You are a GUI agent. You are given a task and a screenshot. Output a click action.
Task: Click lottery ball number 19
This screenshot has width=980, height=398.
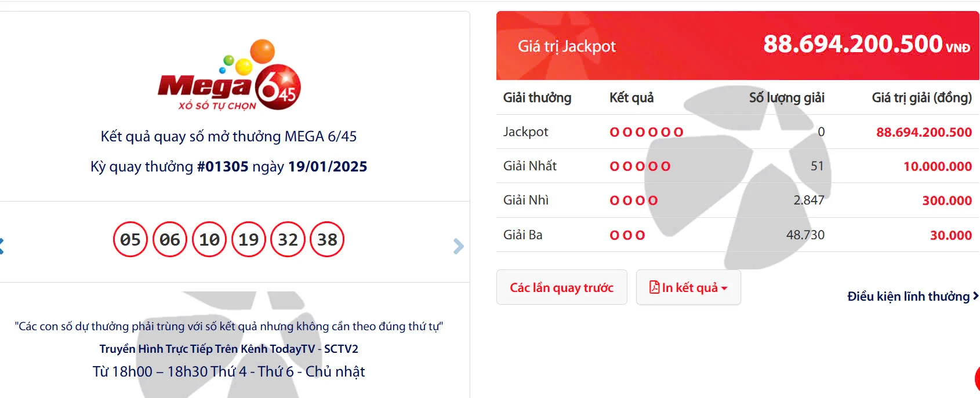click(248, 239)
